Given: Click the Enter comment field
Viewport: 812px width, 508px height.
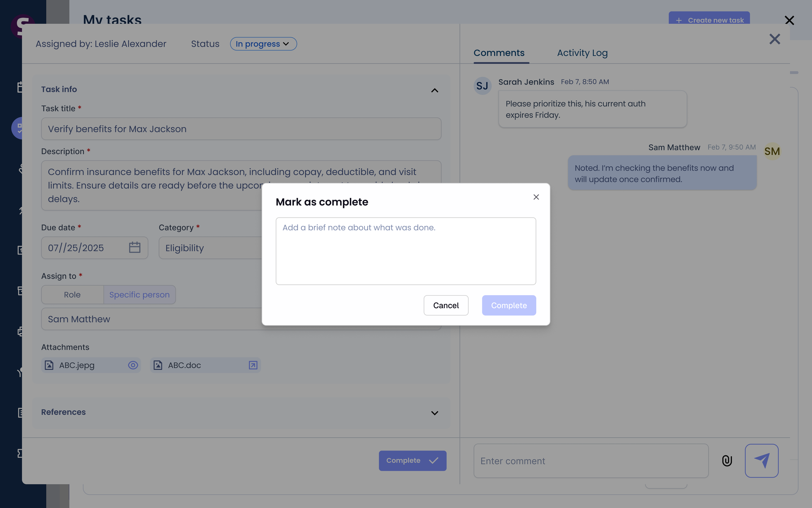Looking at the screenshot, I should tap(591, 461).
